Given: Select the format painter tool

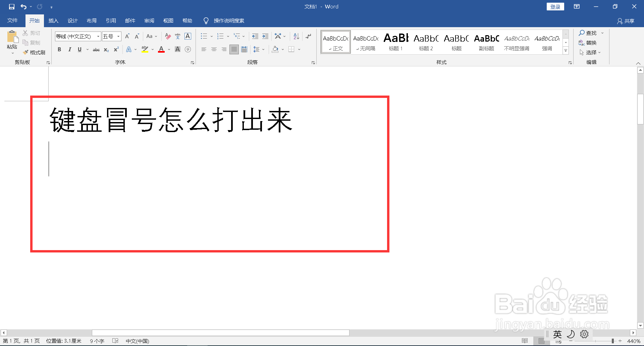Looking at the screenshot, I should click(35, 52).
